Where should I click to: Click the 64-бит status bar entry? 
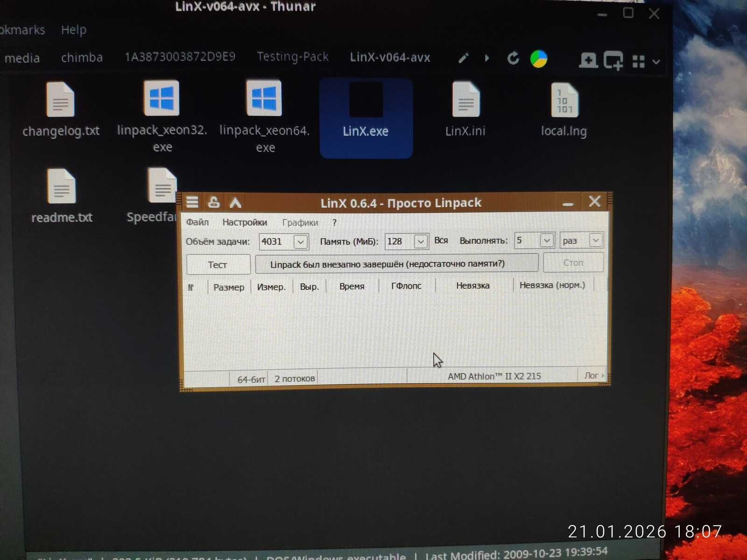(x=251, y=379)
